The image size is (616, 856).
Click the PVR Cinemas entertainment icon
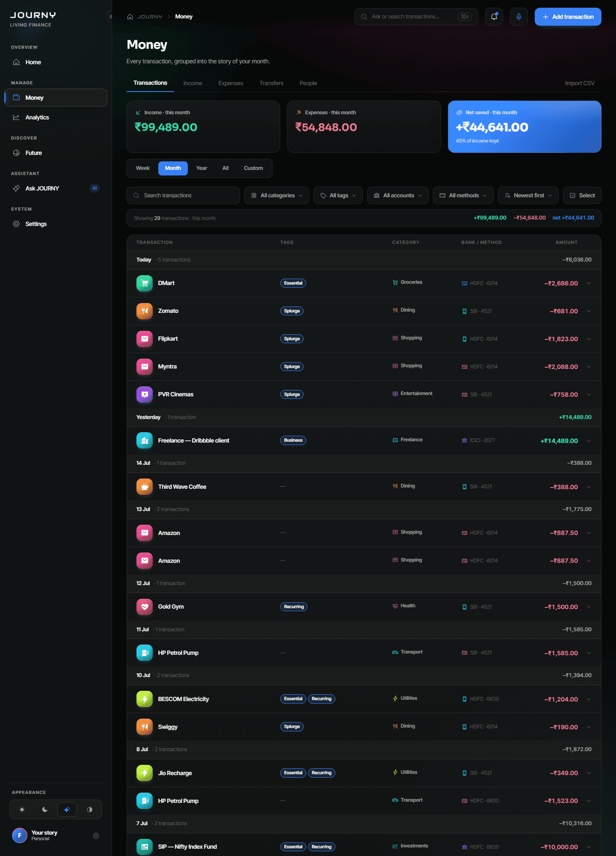click(x=145, y=395)
